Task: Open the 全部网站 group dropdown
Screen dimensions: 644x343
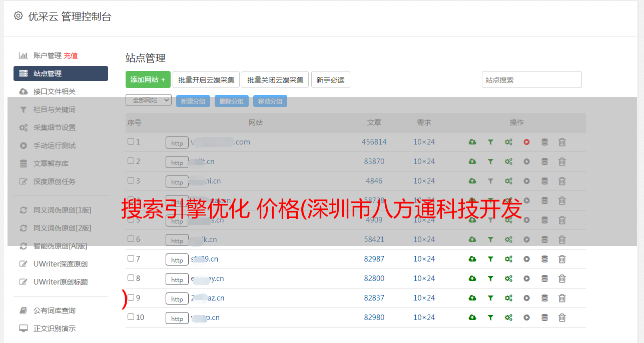Action: [149, 100]
